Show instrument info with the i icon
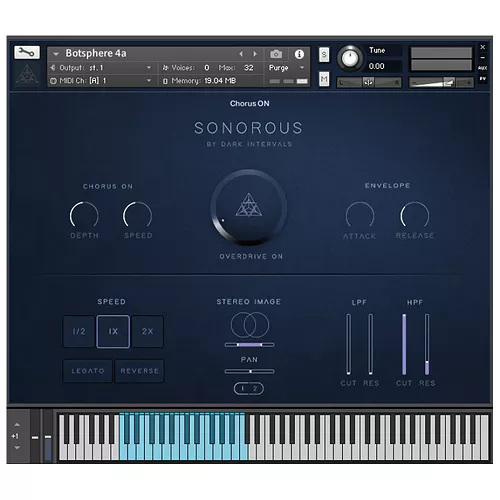This screenshot has width=500, height=500. 299,54
